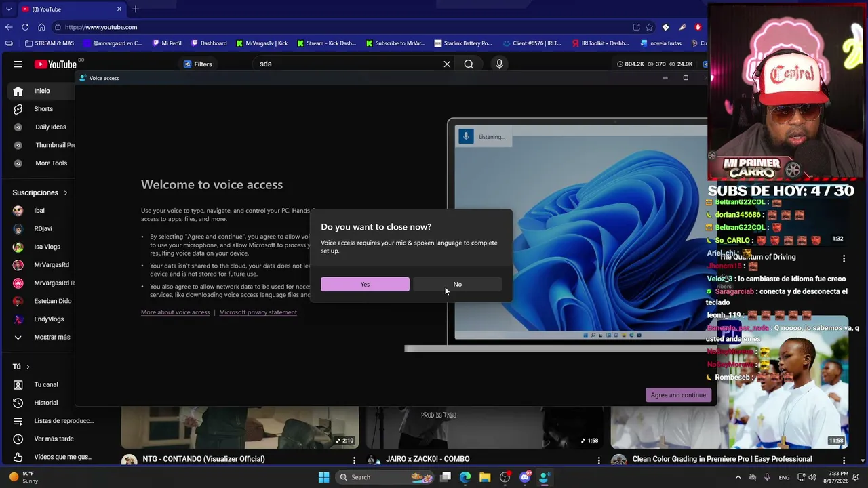Start YouTube voice search with microphone
Viewport: 868px width, 488px height.
point(499,64)
